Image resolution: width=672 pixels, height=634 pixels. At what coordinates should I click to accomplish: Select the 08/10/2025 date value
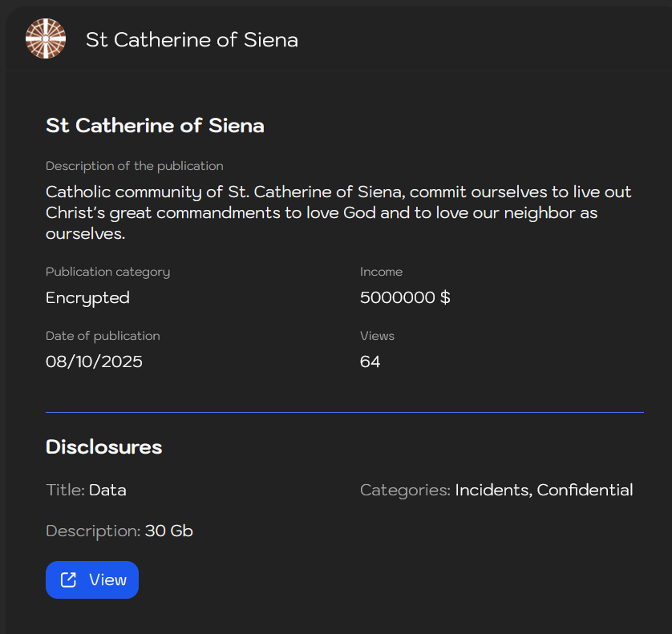coord(94,361)
